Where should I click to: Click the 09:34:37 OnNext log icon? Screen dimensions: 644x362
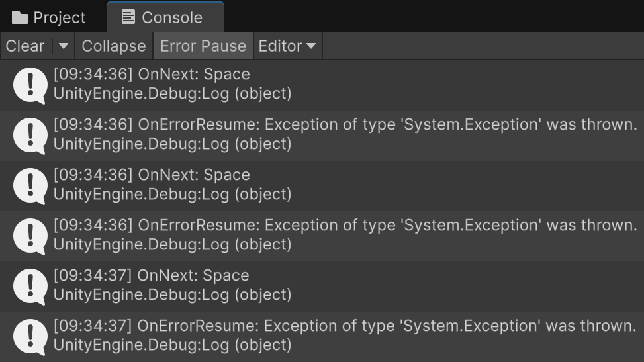coord(30,286)
